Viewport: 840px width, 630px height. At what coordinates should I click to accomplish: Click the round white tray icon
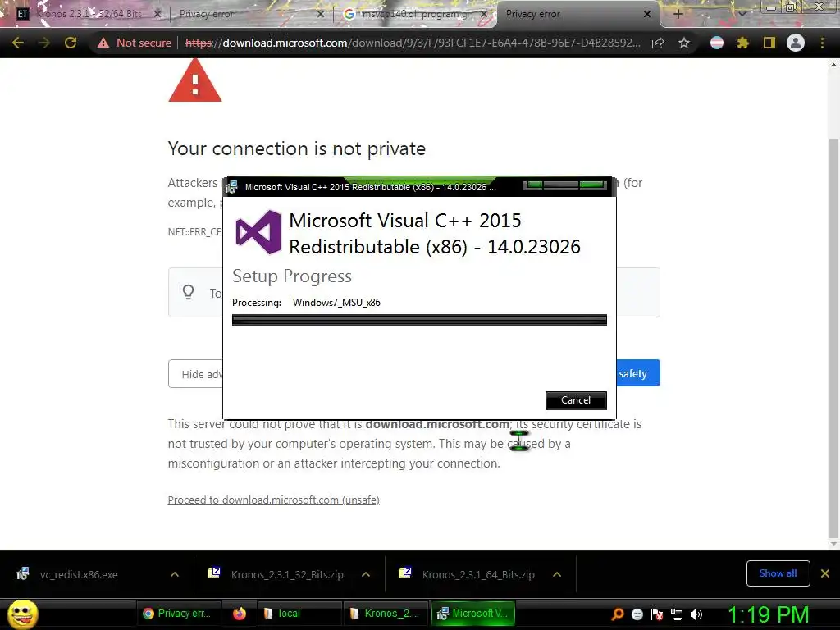coord(637,614)
